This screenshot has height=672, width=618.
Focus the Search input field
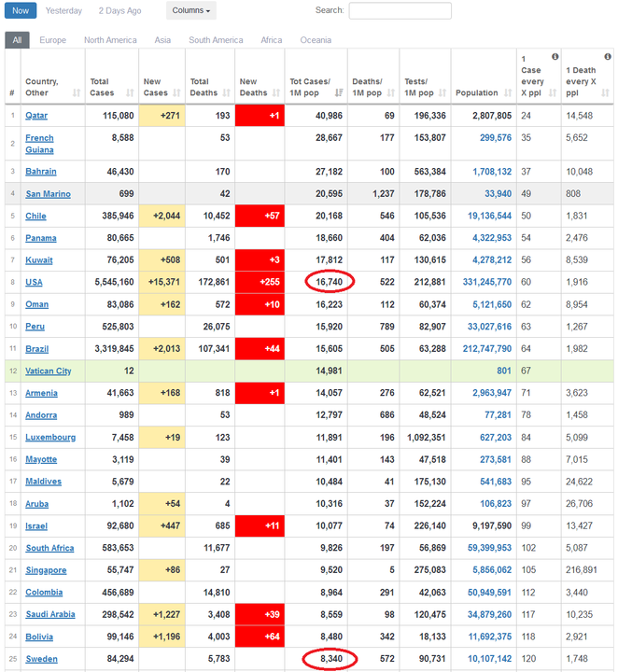pos(400,10)
